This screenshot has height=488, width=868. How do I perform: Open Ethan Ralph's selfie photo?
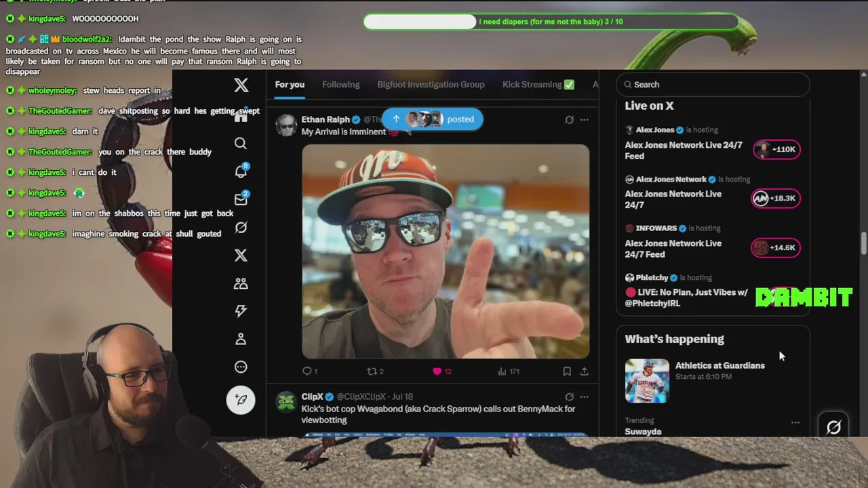(x=446, y=251)
